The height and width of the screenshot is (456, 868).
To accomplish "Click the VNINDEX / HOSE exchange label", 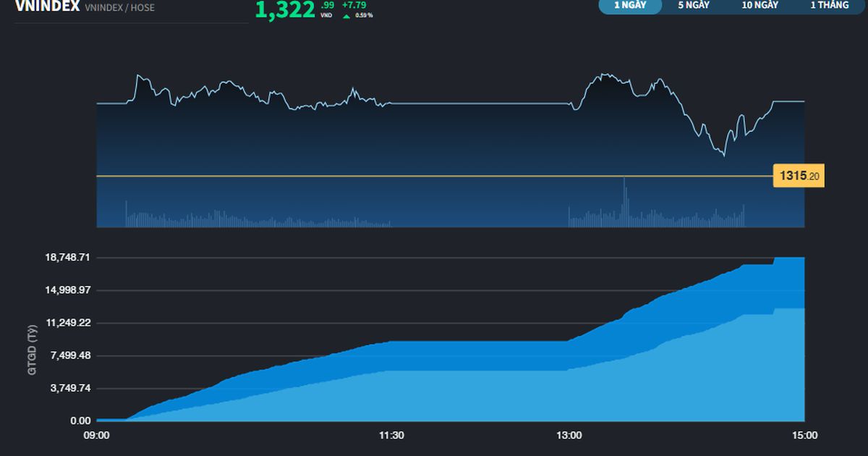I will [119, 8].
